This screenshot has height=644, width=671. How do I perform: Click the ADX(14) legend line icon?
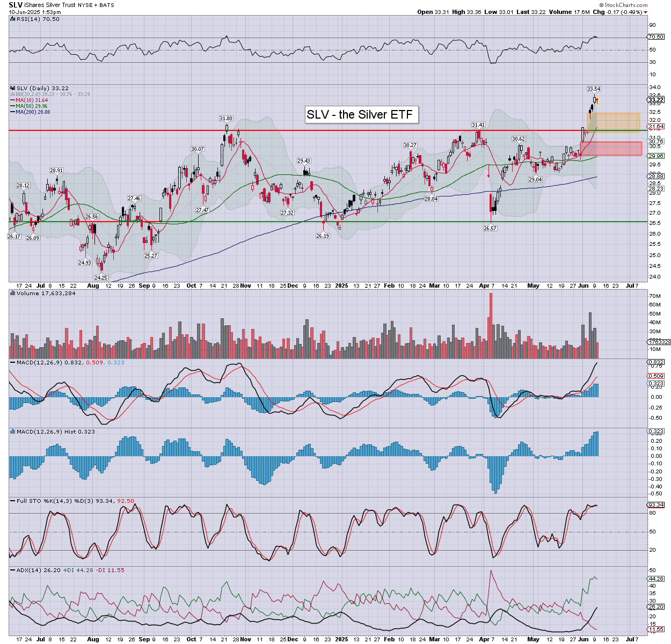tap(13, 570)
